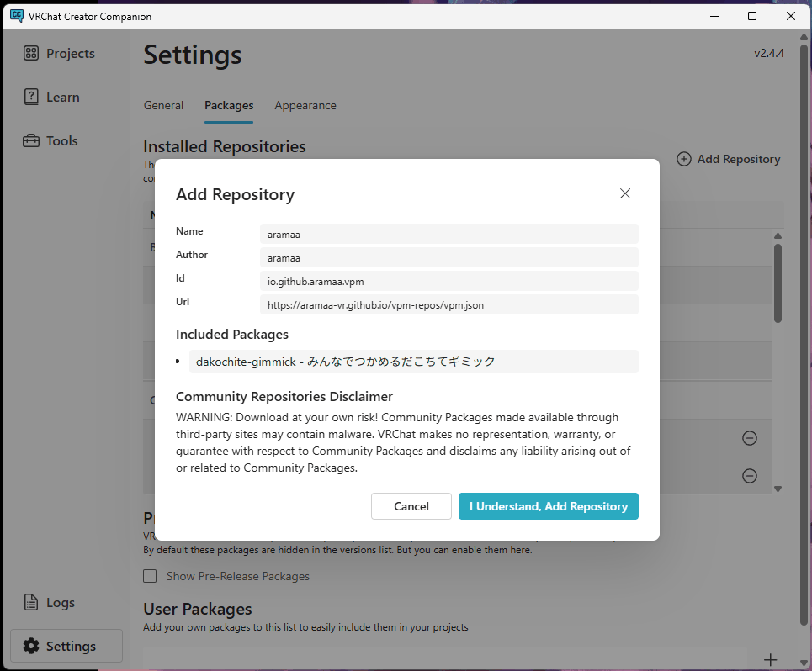Screen dimensions: 812x671
Task: Select the Packages tab
Action: pyautogui.click(x=228, y=106)
